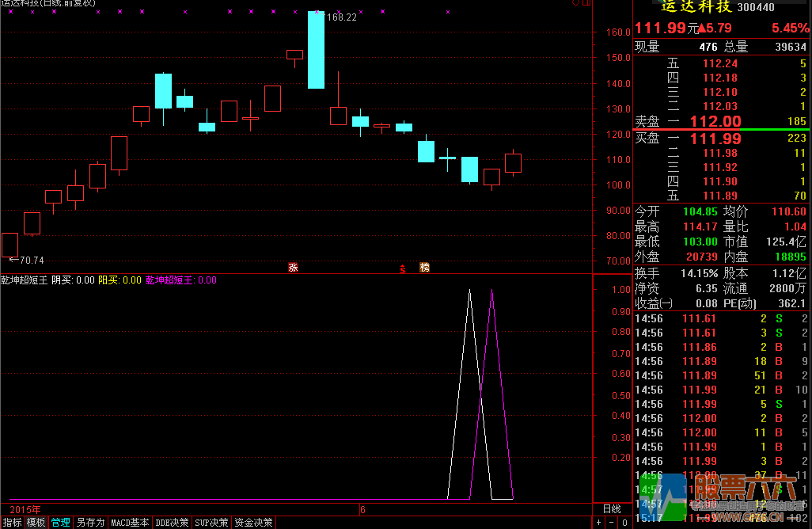
Task: Switch to the 资金决策 tab
Action: pos(253,522)
